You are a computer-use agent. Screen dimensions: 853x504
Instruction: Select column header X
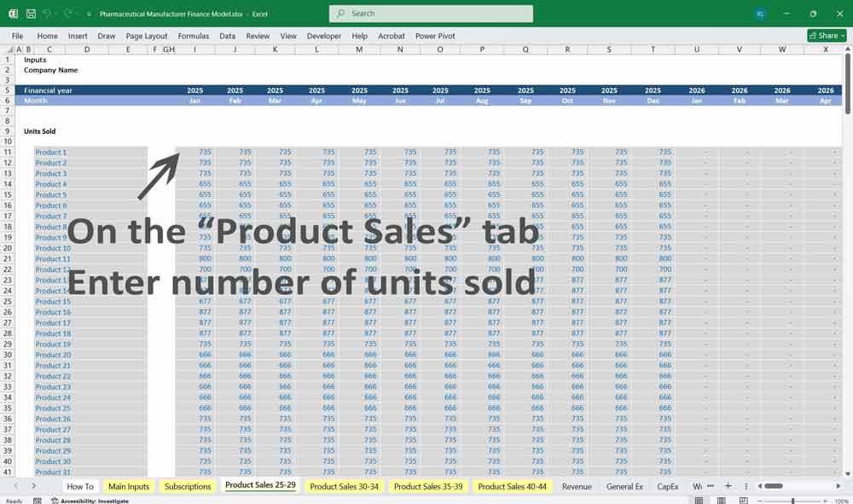coord(825,49)
